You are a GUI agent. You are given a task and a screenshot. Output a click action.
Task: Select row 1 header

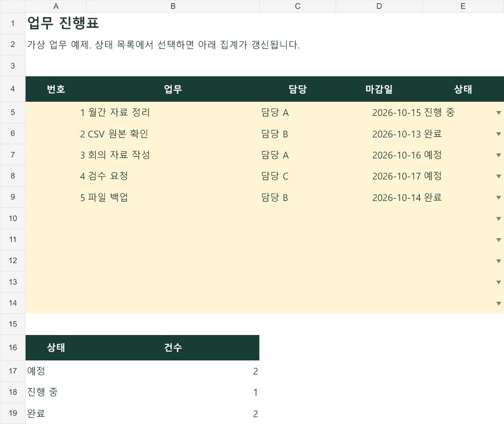(x=13, y=23)
